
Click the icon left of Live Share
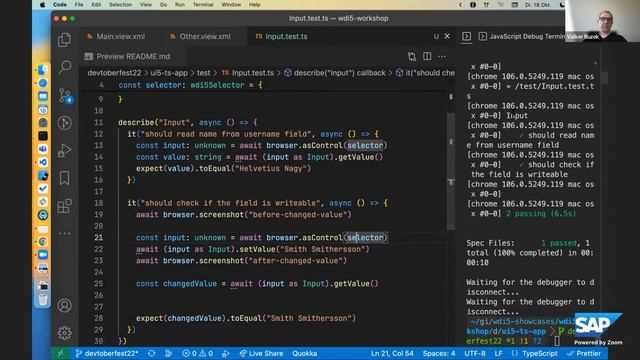coord(226,353)
